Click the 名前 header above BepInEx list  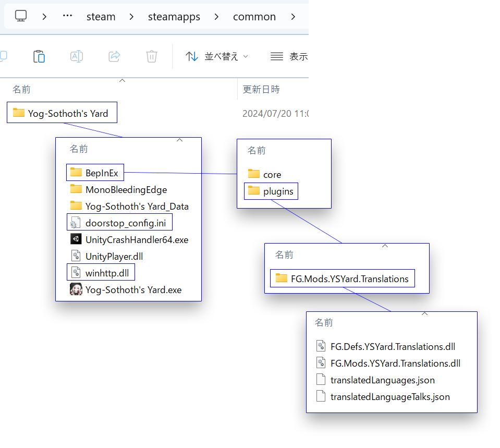79,149
